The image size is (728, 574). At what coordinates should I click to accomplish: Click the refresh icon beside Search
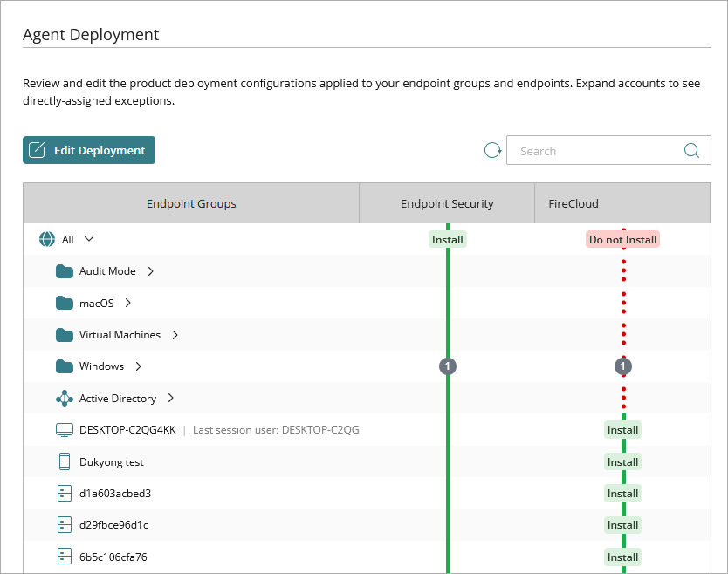(x=492, y=150)
